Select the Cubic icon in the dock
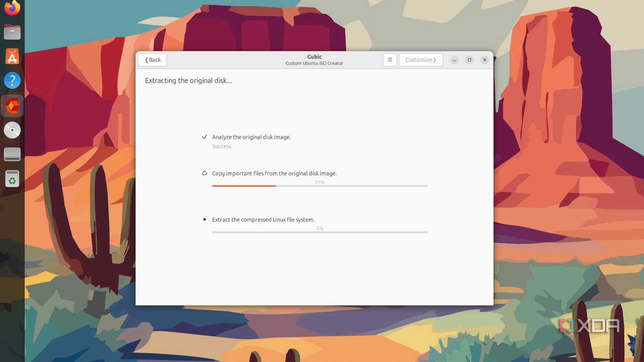Image resolution: width=644 pixels, height=362 pixels. pyautogui.click(x=12, y=105)
